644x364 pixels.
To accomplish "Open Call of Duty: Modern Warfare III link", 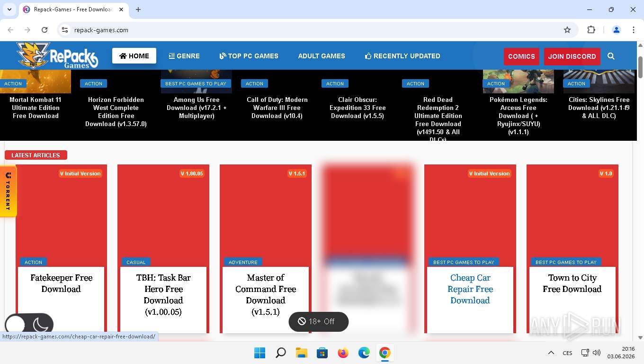I will (277, 108).
